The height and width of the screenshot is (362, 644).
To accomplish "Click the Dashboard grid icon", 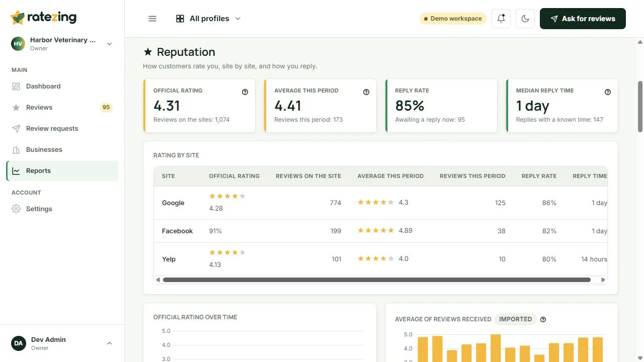I will point(16,86).
